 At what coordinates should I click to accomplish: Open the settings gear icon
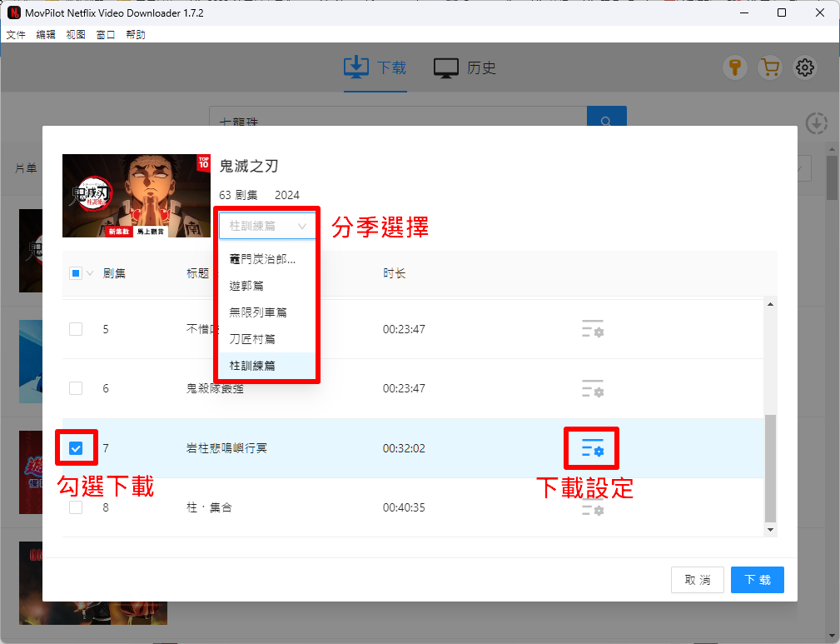tap(804, 68)
